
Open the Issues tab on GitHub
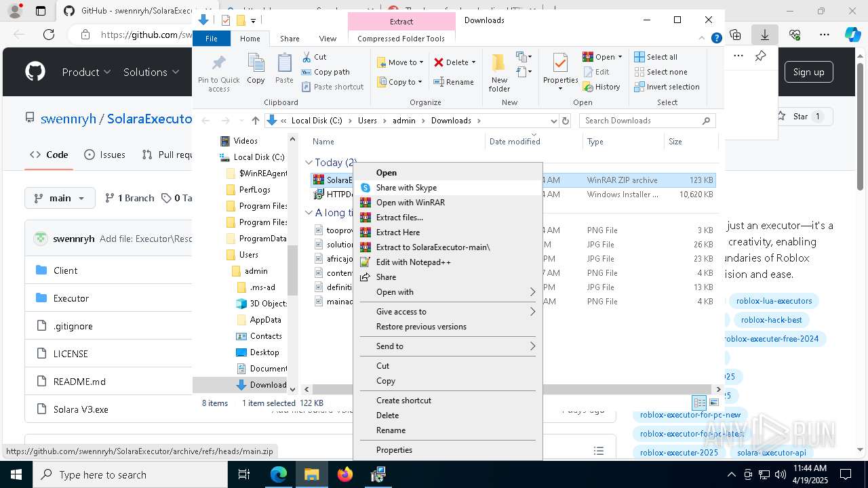pos(104,155)
